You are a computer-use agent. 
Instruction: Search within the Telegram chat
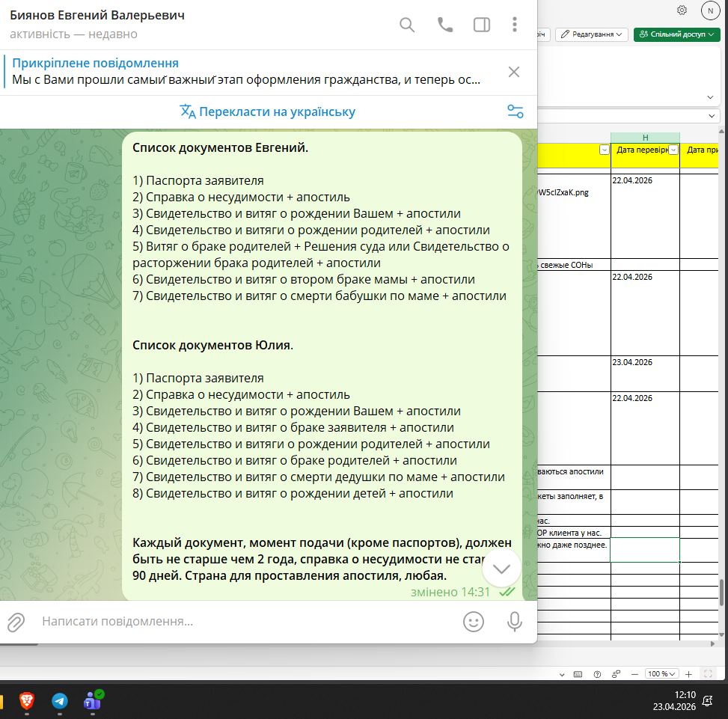407,25
